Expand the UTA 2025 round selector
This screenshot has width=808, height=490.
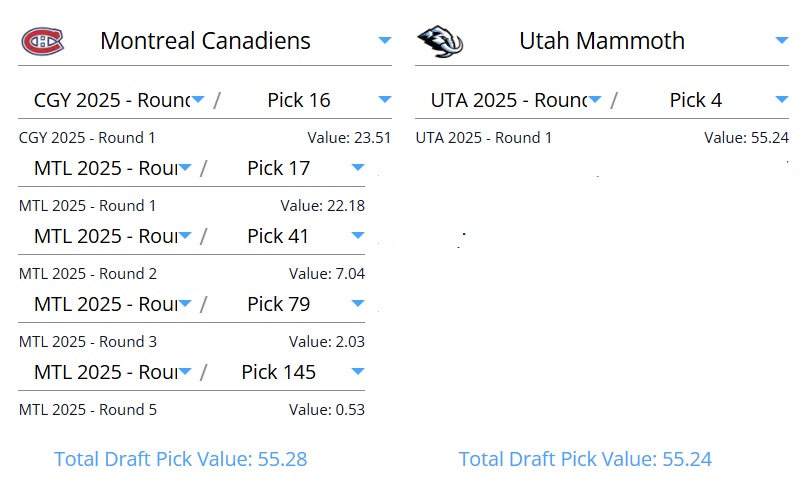595,100
